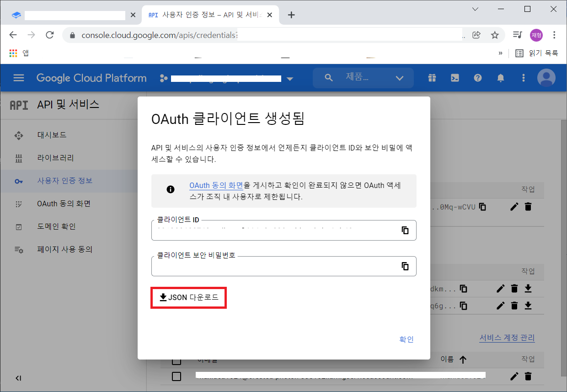
Task: Open the notifications bell
Action: tap(501, 78)
